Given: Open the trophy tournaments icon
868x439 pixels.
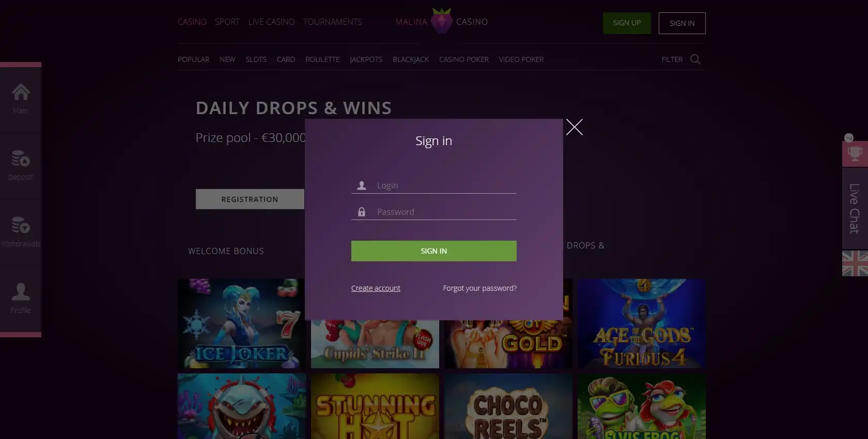Looking at the screenshot, I should 855,153.
